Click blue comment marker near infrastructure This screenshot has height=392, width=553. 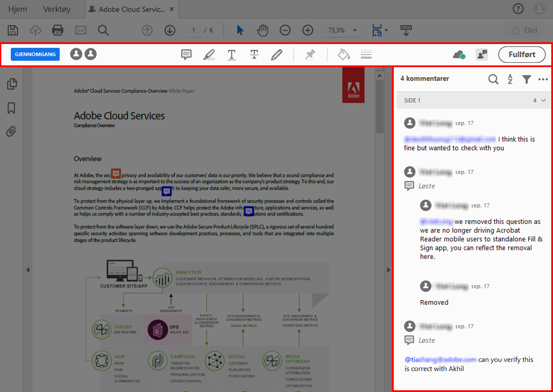click(249, 211)
